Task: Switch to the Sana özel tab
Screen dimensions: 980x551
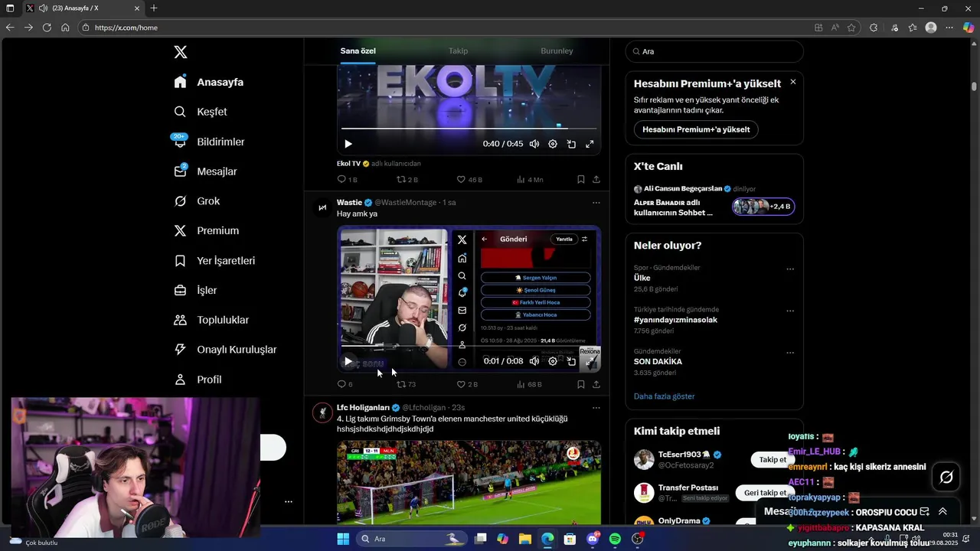Action: (358, 51)
